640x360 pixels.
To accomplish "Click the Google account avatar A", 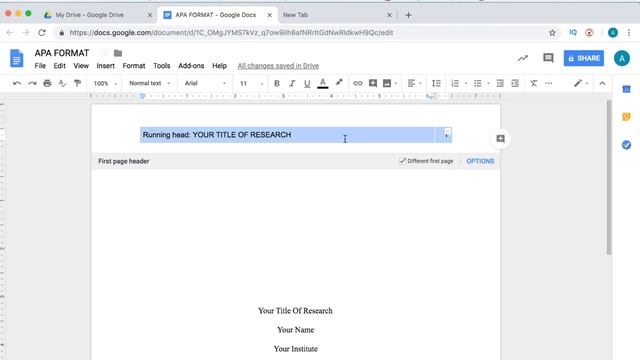I will coord(622,58).
